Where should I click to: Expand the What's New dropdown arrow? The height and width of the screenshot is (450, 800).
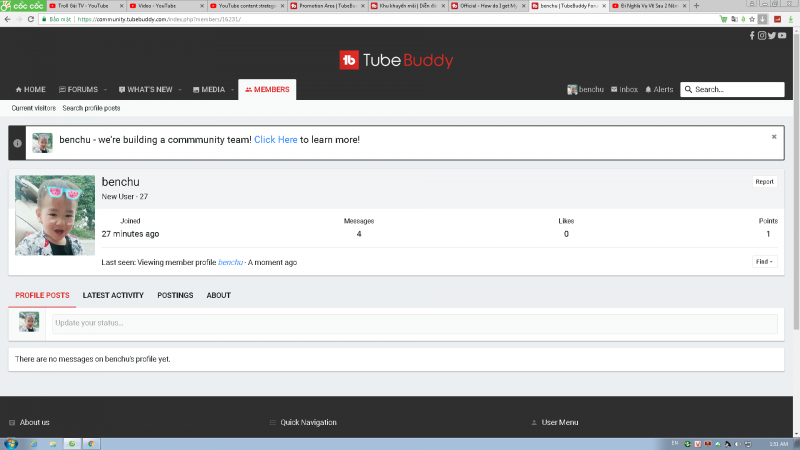click(x=180, y=90)
